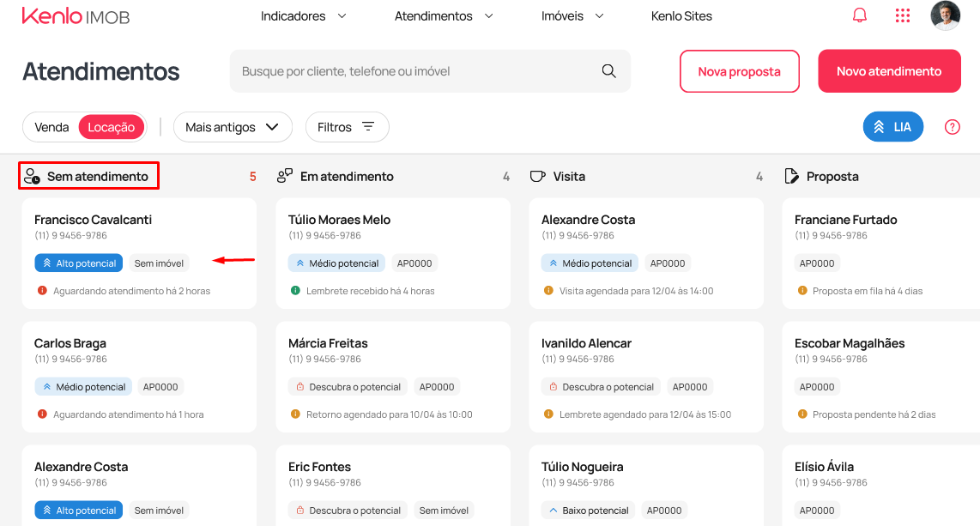Click the Atendimentos page heading
Viewport: 980px width, 526px height.
coord(101,72)
